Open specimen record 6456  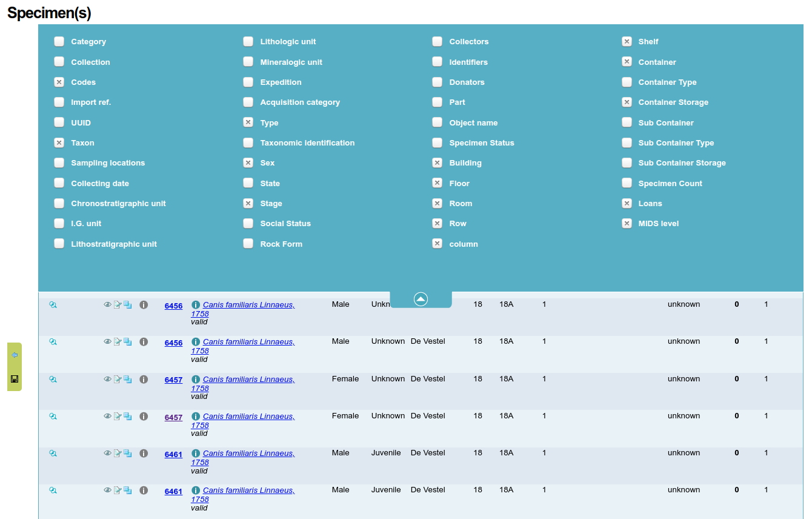pyautogui.click(x=174, y=306)
